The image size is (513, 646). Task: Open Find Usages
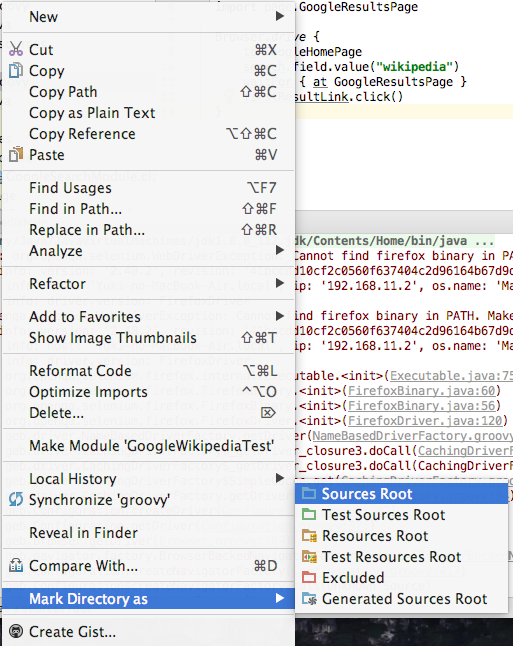(148, 188)
